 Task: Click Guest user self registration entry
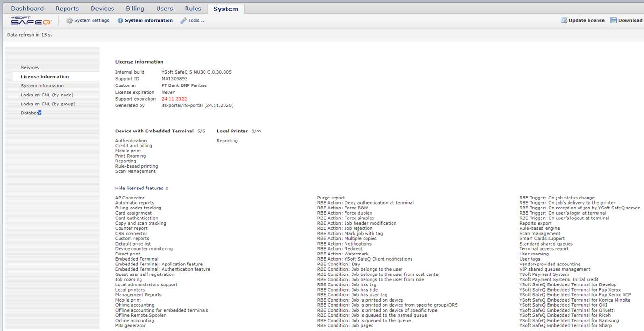[x=145, y=274]
